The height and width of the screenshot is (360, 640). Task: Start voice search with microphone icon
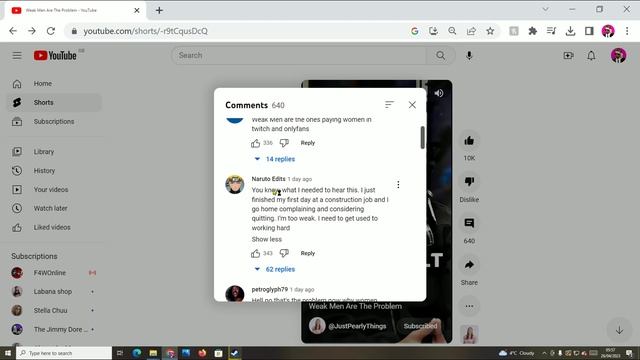point(469,55)
